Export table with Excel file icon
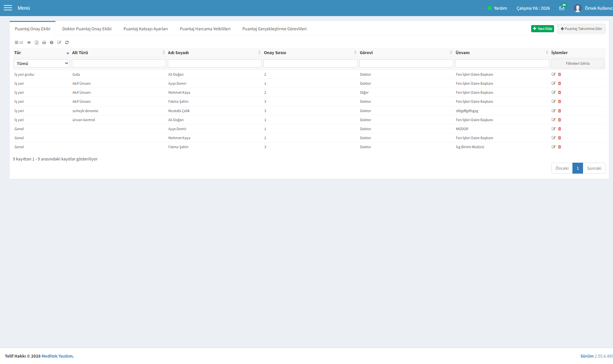 pos(36,43)
